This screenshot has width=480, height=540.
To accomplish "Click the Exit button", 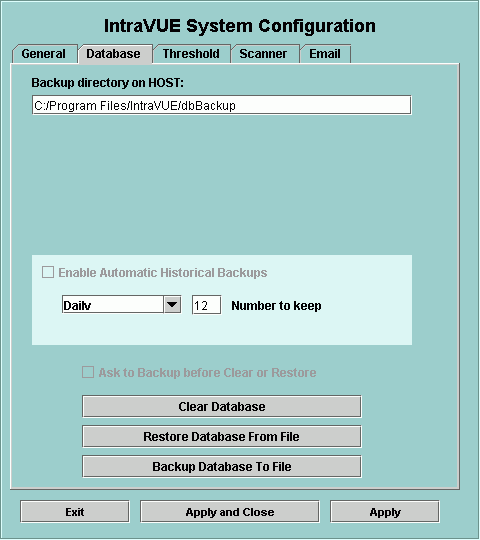I will tap(75, 512).
